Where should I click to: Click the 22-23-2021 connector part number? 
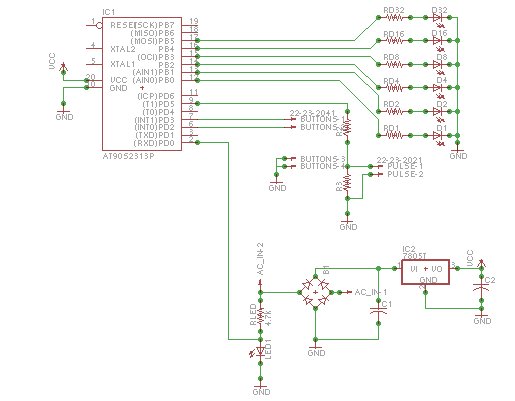coord(399,160)
